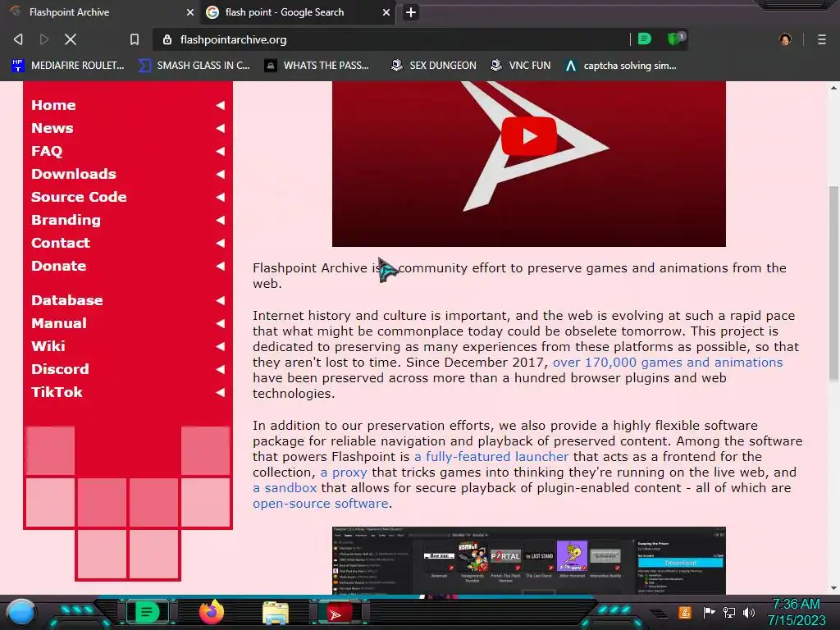Launch Firefox from the taskbar
Image resolution: width=840 pixels, height=630 pixels.
coord(212,612)
